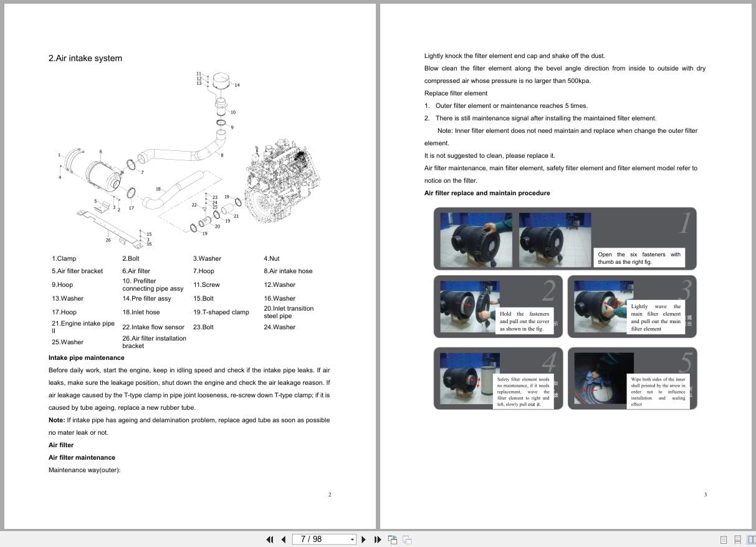Open the page number dropdown arrow
Viewport: 756px width, 547px height.
tap(353, 540)
